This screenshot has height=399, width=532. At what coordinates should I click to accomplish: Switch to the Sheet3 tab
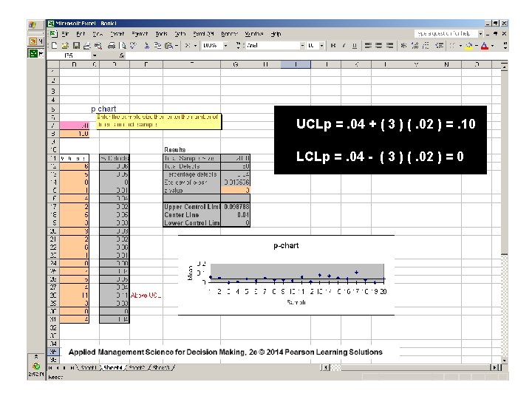(x=161, y=367)
